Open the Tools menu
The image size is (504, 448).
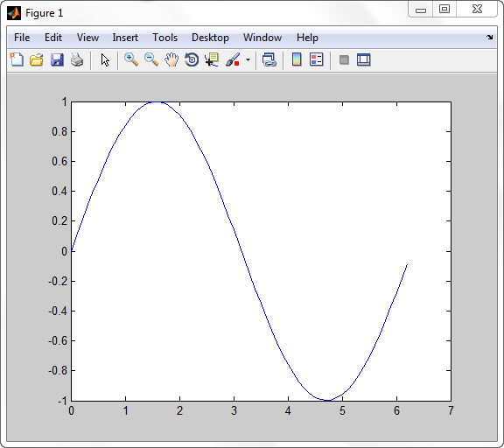[x=164, y=38]
